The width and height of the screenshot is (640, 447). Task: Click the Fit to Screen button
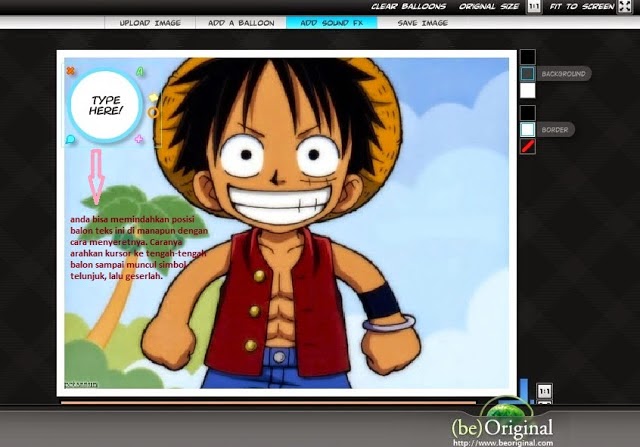(x=582, y=6)
